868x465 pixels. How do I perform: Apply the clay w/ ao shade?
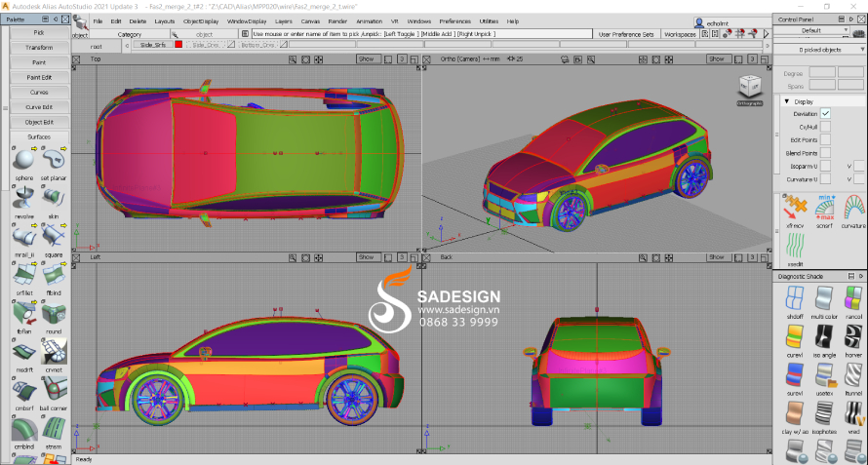(795, 413)
